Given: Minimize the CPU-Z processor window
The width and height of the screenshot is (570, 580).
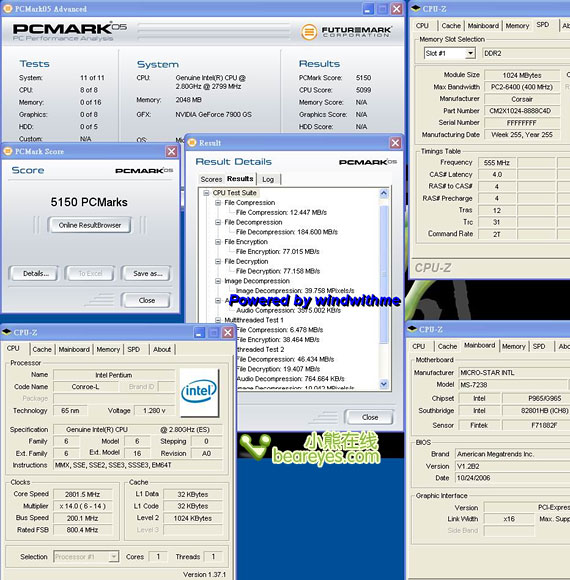Looking at the screenshot, I should (199, 333).
